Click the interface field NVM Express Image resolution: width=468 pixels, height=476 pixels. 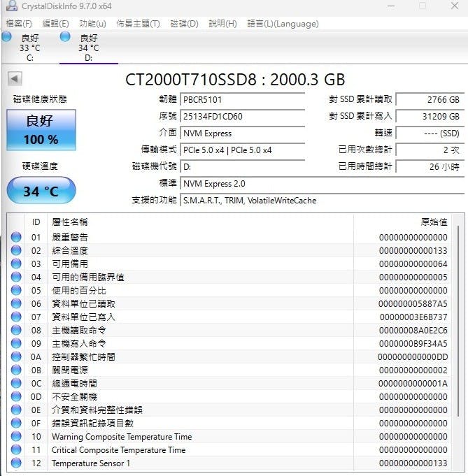(x=243, y=134)
